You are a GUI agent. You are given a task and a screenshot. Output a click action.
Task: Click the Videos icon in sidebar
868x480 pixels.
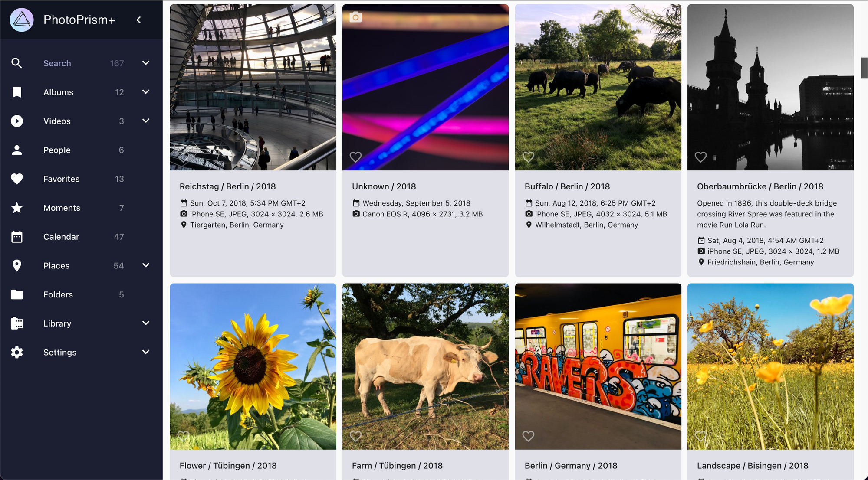point(17,121)
